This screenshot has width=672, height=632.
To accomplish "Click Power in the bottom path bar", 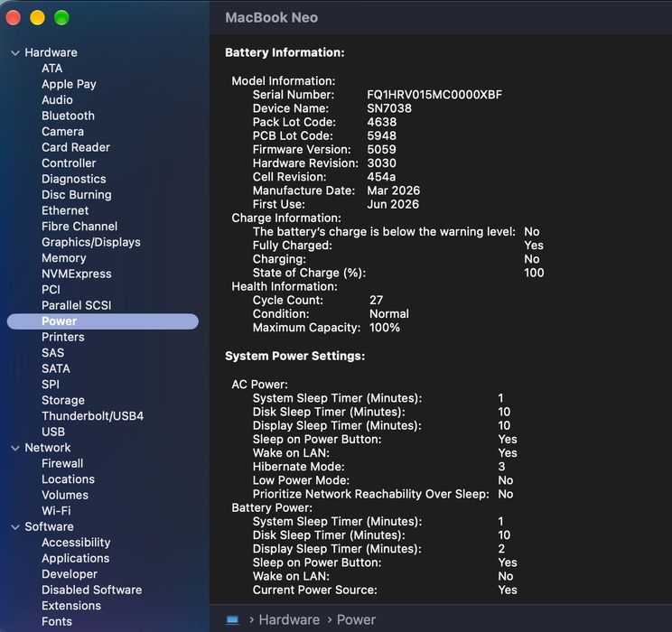I will click(x=356, y=619).
